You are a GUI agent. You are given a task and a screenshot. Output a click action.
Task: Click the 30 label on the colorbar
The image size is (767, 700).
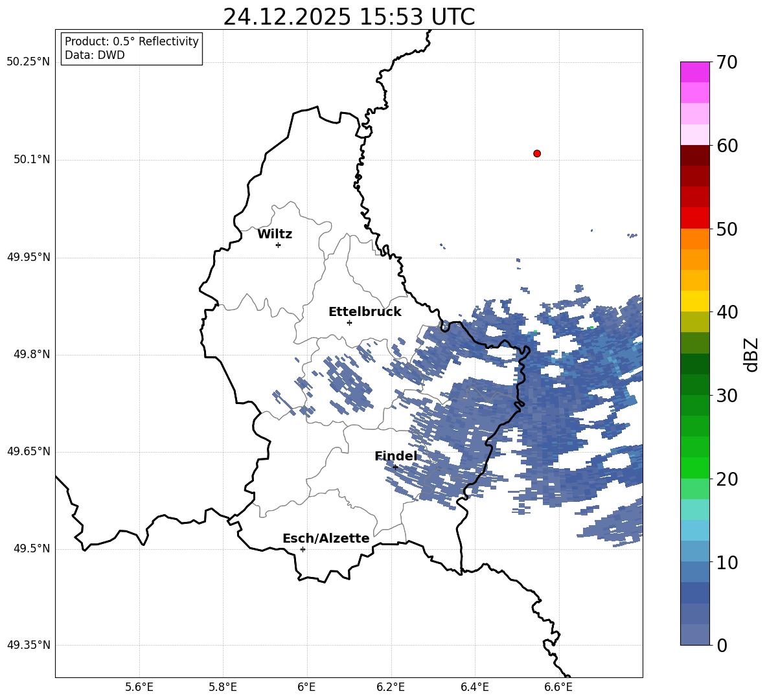726,396
